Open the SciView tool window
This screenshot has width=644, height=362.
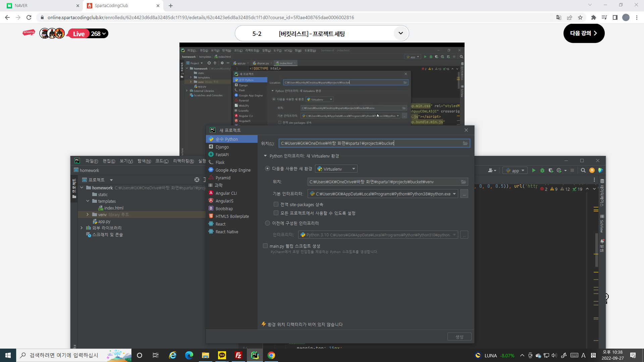pyautogui.click(x=602, y=224)
